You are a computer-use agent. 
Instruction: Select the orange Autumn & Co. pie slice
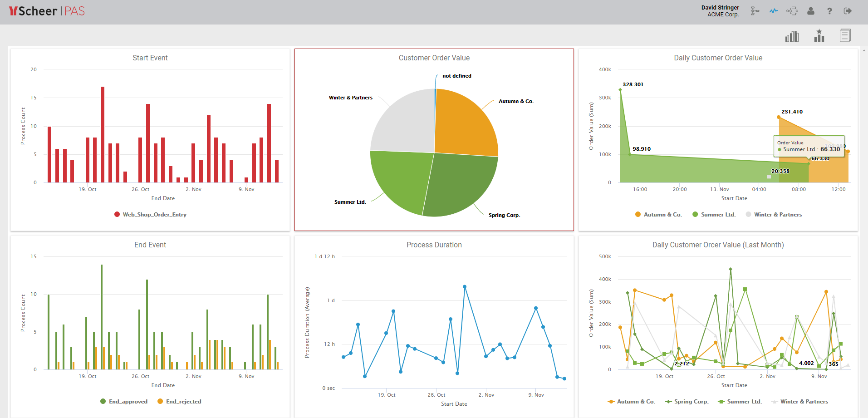463,123
